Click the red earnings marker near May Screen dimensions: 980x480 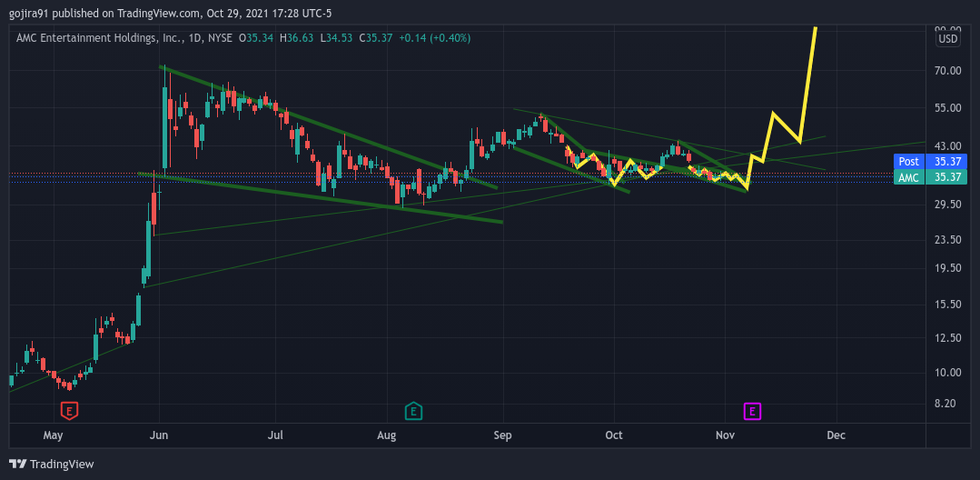pyautogui.click(x=69, y=411)
